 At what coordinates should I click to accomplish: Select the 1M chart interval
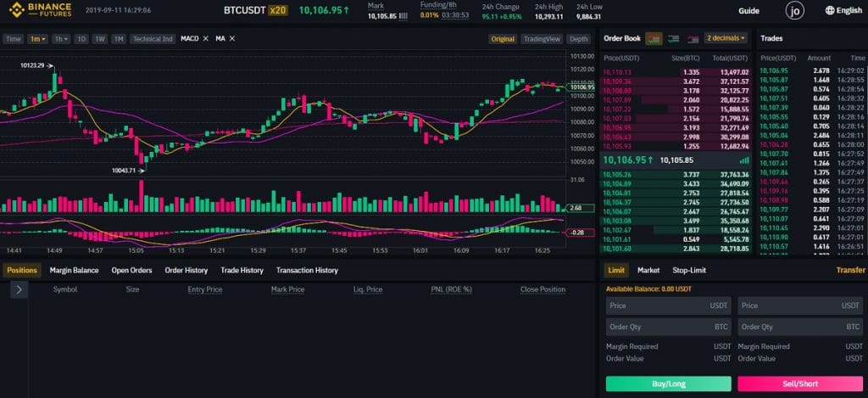tap(118, 39)
